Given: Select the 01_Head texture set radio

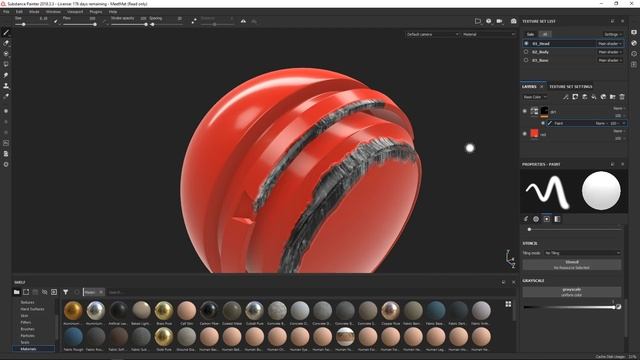Looking at the screenshot, I should pyautogui.click(x=526, y=43).
